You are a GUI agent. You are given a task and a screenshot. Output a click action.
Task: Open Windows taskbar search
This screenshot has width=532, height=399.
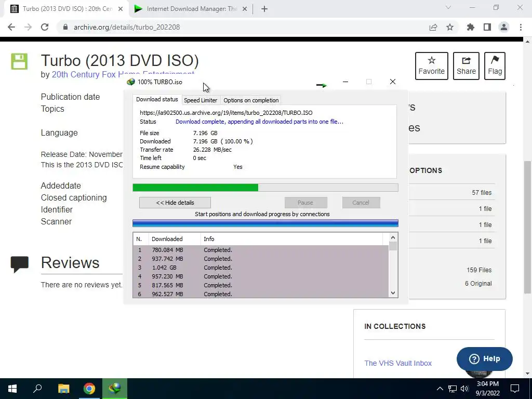click(x=37, y=389)
